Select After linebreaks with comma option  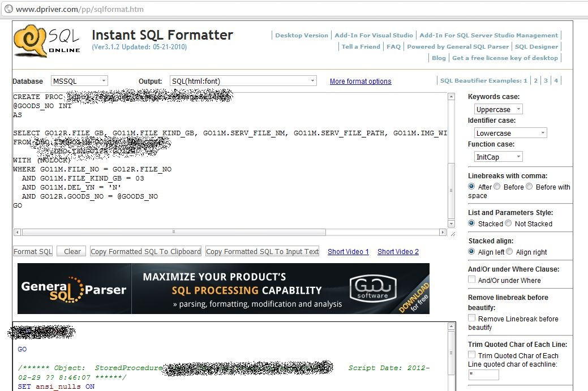tap(471, 186)
